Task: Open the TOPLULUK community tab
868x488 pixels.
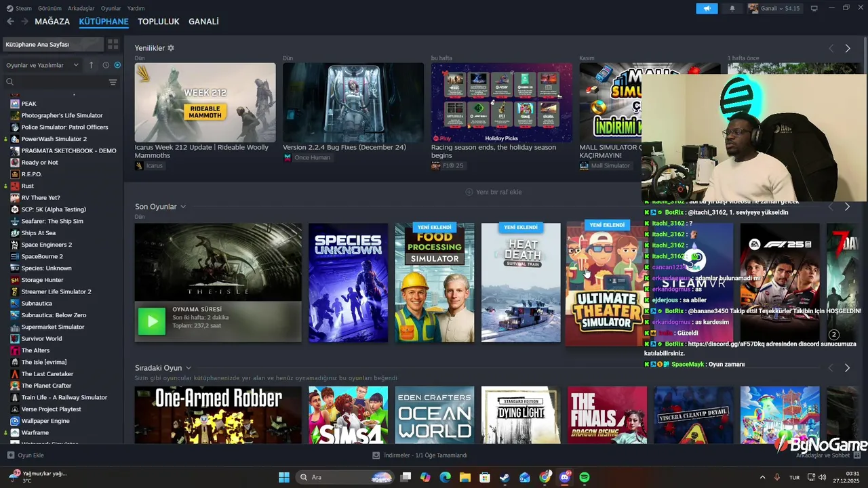Action: tap(159, 21)
